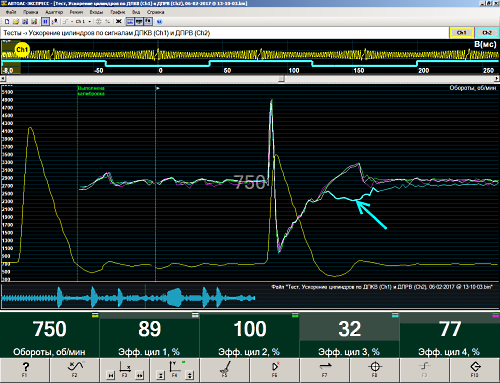This screenshot has height=383, width=500.
Task: Toggle the cyan Ch2 channel button
Action: [487, 33]
